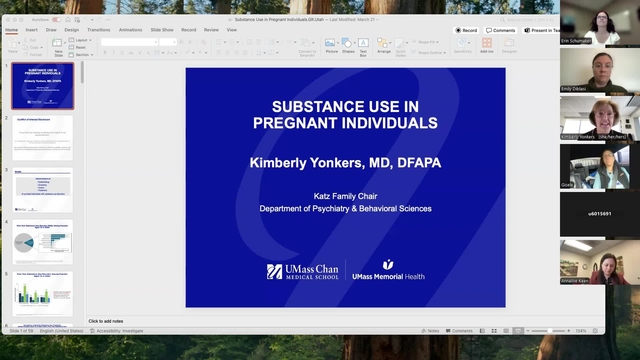The width and height of the screenshot is (640, 360).
Task: Open the Transitions ribbon tab
Action: pos(98,30)
